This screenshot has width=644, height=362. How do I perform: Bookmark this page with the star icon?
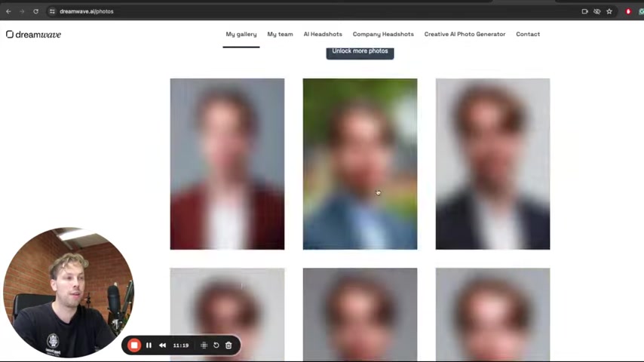[609, 11]
